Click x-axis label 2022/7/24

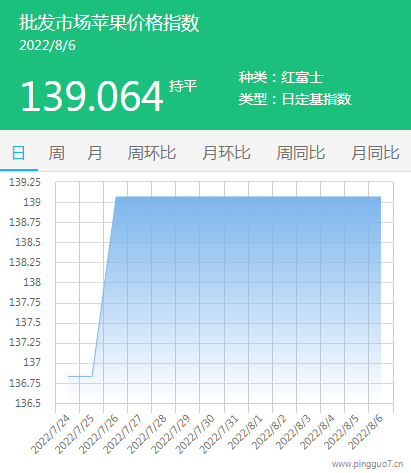[x=50, y=434]
